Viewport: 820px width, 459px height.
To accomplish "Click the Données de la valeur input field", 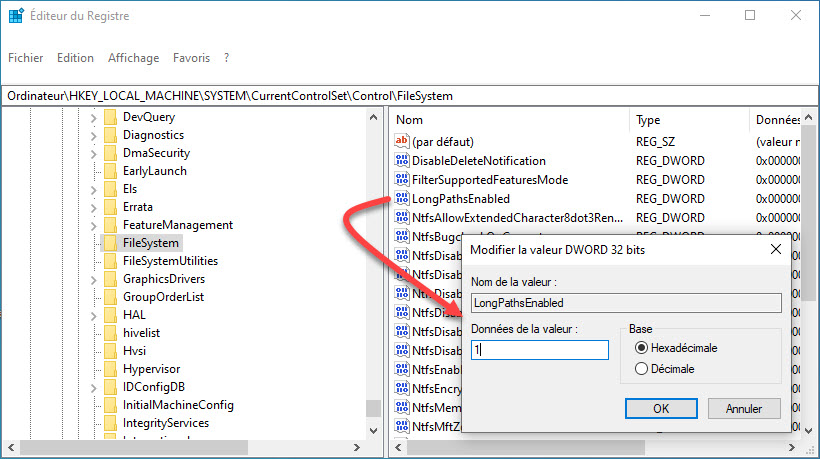I will point(540,350).
